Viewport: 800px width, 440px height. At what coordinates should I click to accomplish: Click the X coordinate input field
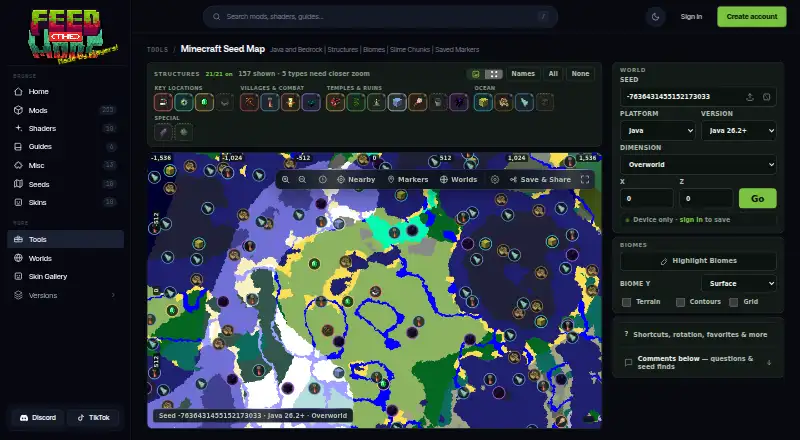646,199
